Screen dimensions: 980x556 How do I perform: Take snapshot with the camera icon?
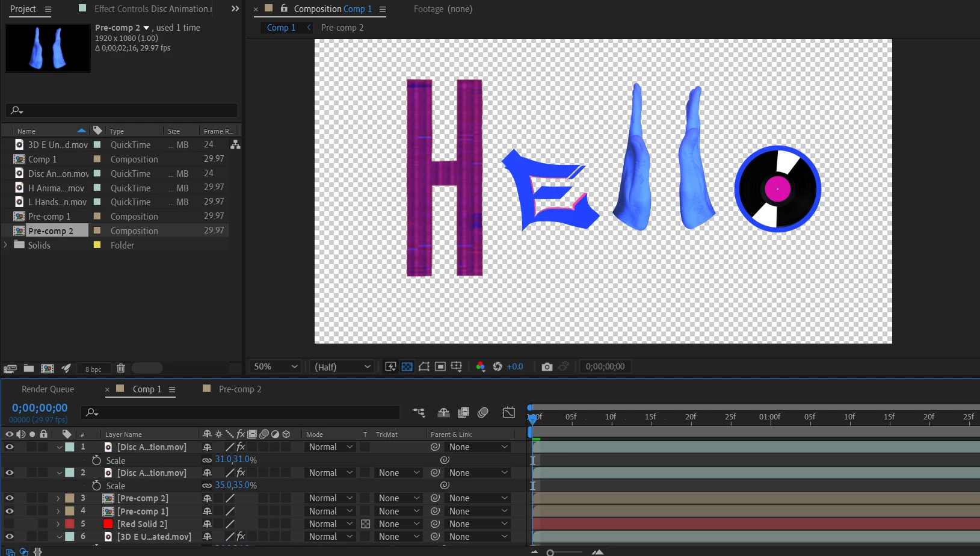(547, 366)
